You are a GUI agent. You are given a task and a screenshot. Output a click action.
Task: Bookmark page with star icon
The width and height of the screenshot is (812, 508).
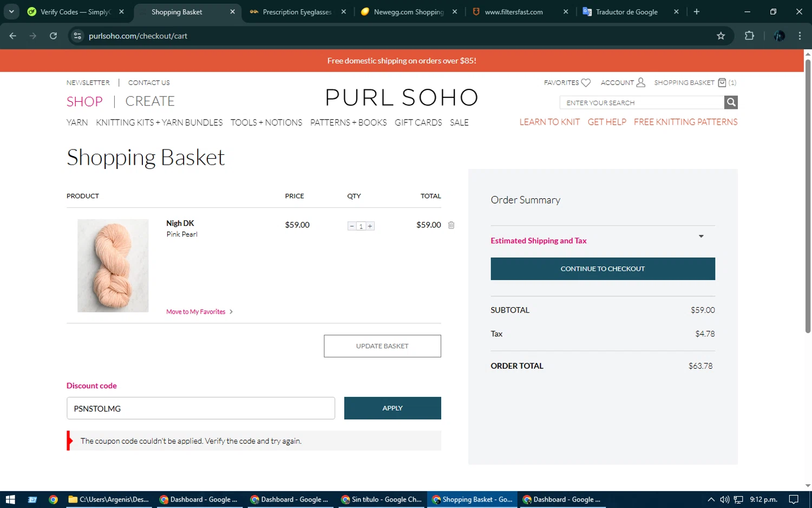pyautogui.click(x=721, y=36)
